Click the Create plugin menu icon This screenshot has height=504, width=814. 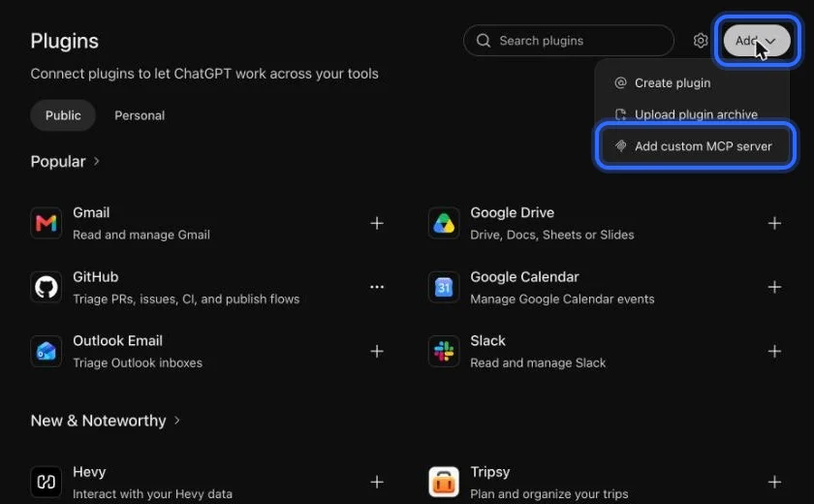pyautogui.click(x=620, y=83)
